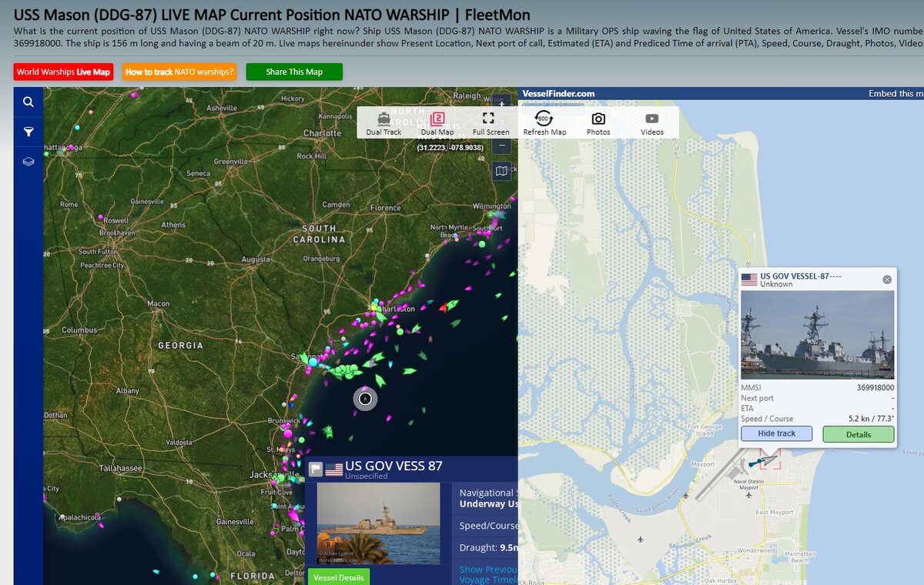Open the warship photo in FleetMon panel
The width and height of the screenshot is (924, 585).
pos(378,523)
